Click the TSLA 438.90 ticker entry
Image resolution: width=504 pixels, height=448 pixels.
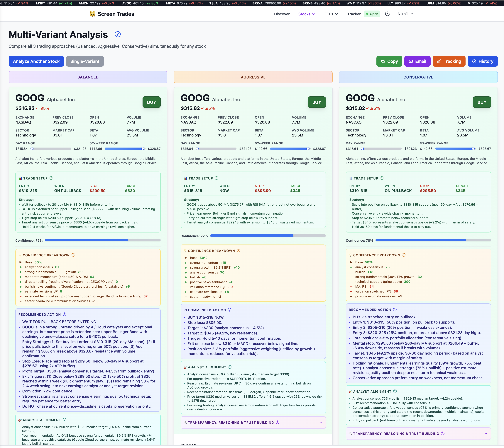pos(227,3)
